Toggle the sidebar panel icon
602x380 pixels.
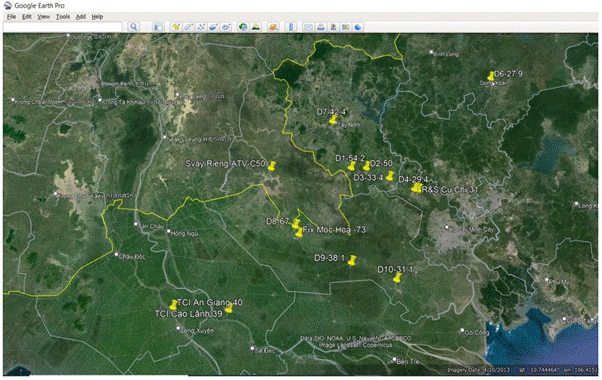coord(158,27)
